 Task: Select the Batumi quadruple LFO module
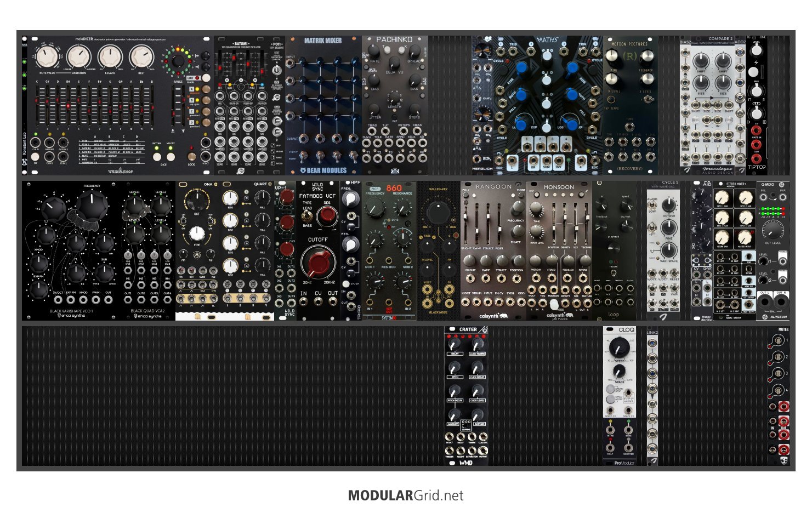click(241, 105)
